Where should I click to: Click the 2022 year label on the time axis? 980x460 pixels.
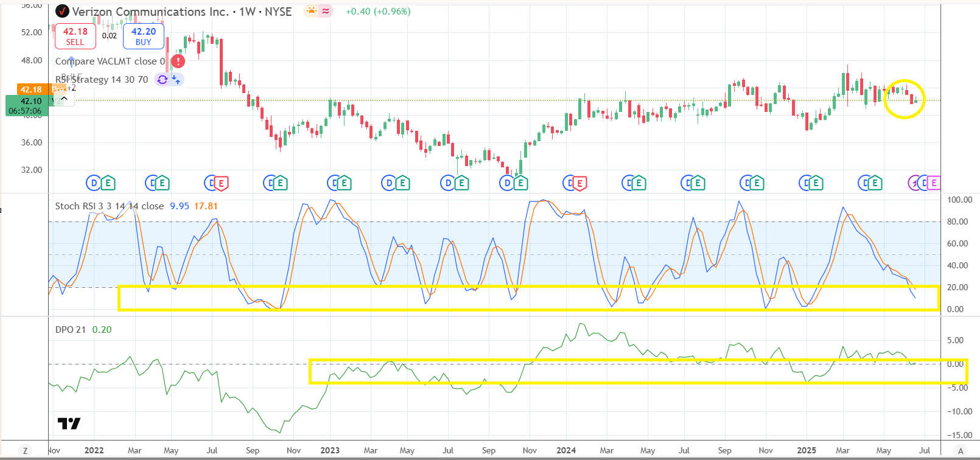tap(94, 450)
